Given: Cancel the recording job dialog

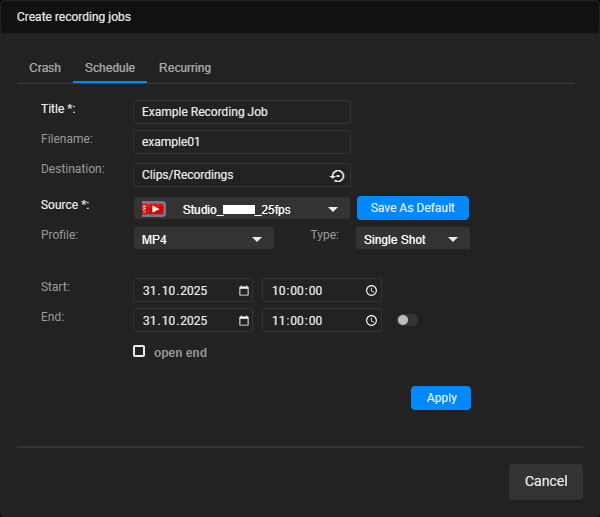Looking at the screenshot, I should (x=546, y=482).
